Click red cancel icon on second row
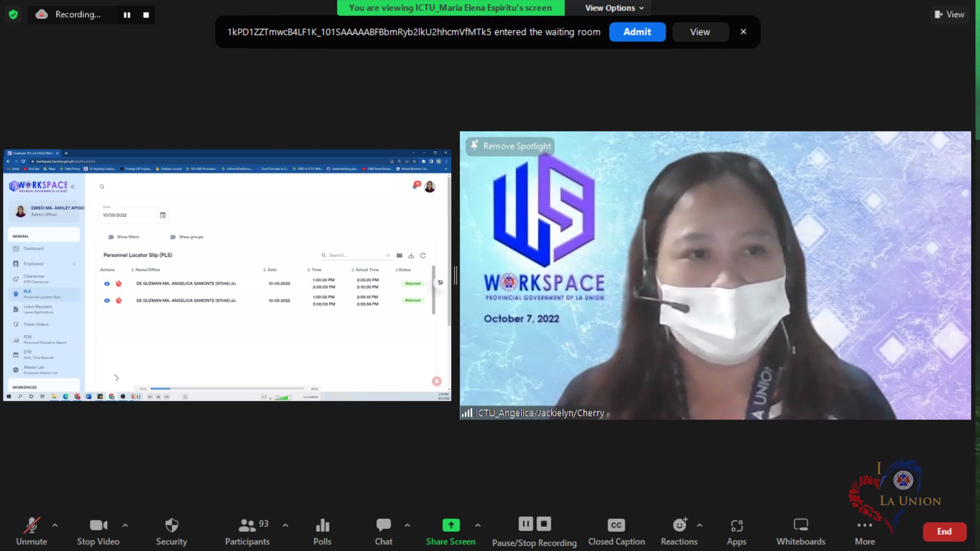This screenshot has width=980, height=551. tap(119, 300)
